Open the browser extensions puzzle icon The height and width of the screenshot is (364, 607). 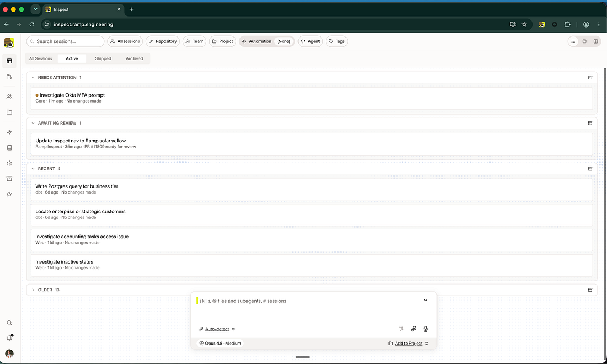[x=567, y=24]
